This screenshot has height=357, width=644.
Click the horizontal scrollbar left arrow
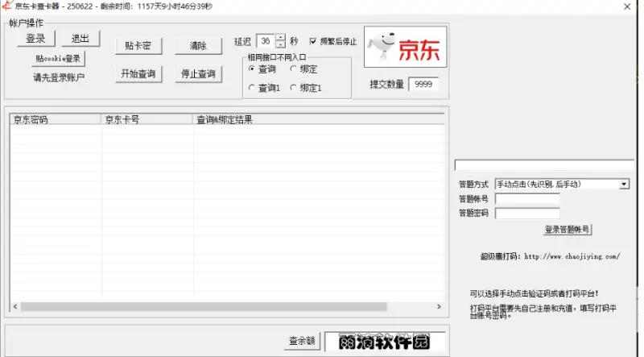pos(15,306)
